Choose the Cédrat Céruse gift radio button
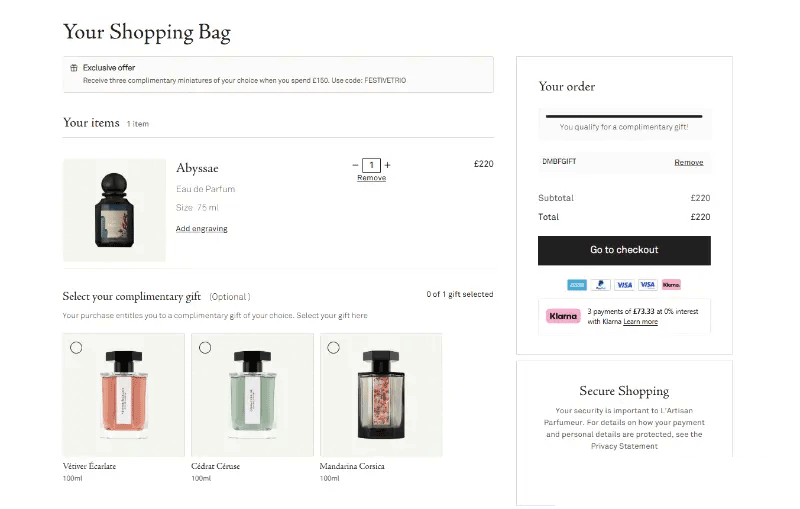The height and width of the screenshot is (509, 800). coord(205,347)
